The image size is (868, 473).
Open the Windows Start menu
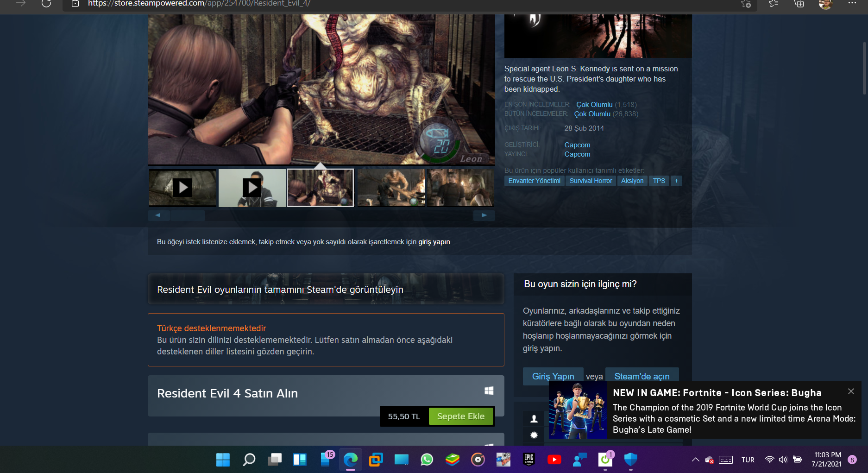(223, 460)
